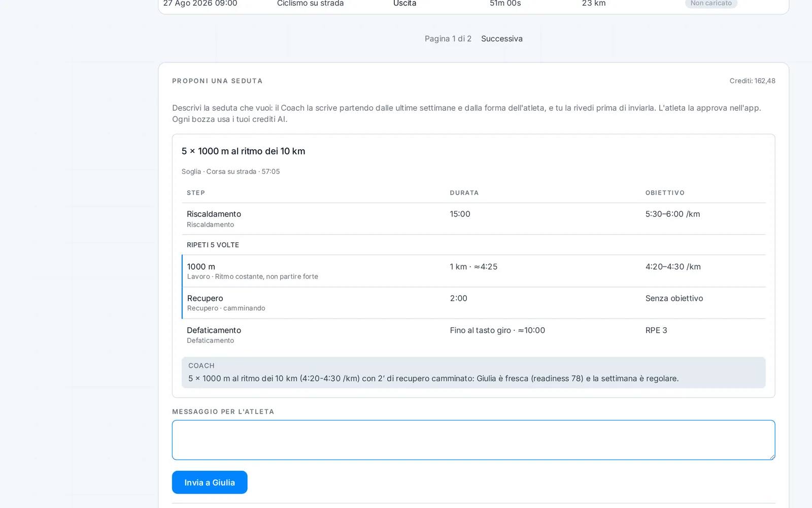Image resolution: width=812 pixels, height=508 pixels.
Task: Select the 1000 m Lavoro step
Action: (x=473, y=271)
